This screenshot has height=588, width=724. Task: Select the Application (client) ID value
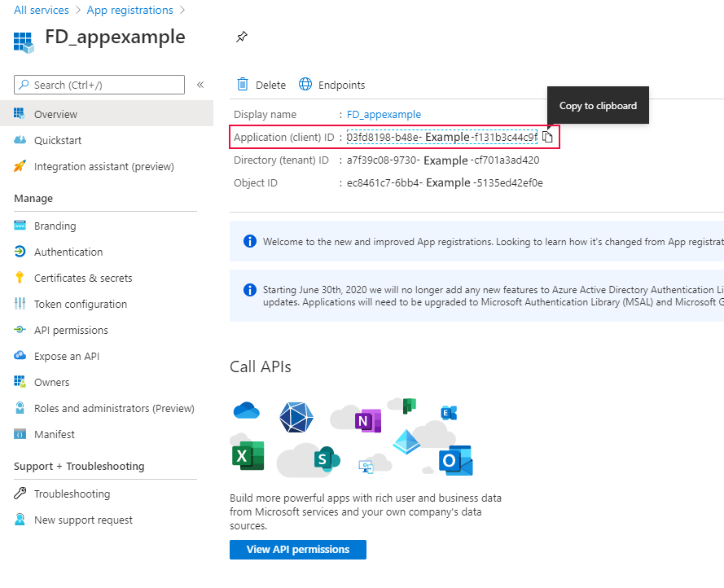click(x=442, y=137)
